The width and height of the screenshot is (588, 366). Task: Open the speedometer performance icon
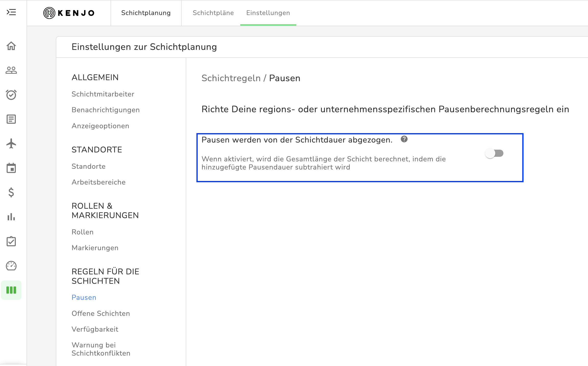click(11, 266)
